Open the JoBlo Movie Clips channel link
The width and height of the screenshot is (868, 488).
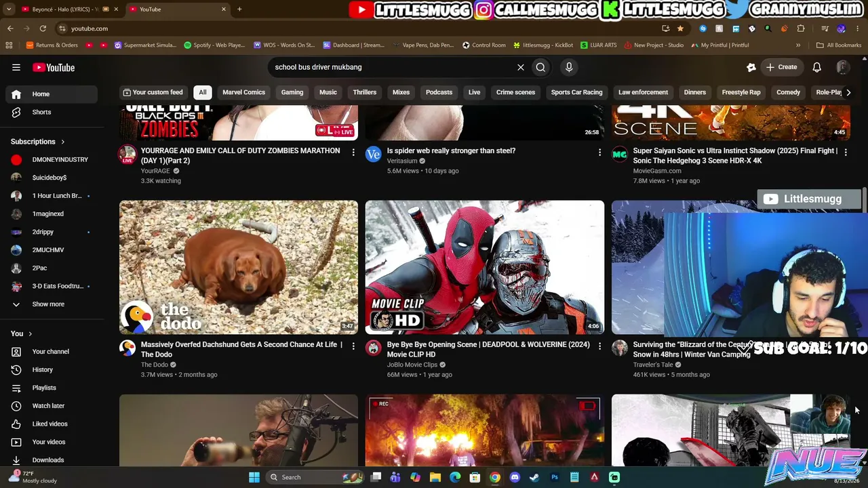412,365
